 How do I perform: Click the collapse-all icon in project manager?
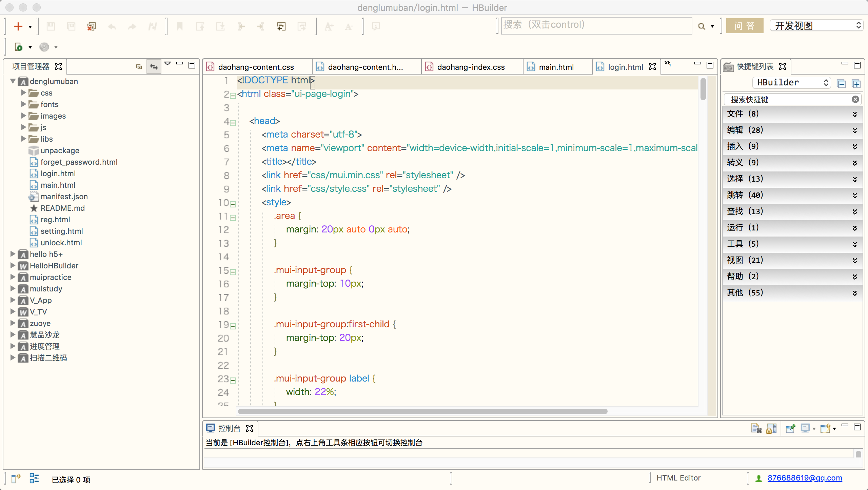tap(139, 66)
